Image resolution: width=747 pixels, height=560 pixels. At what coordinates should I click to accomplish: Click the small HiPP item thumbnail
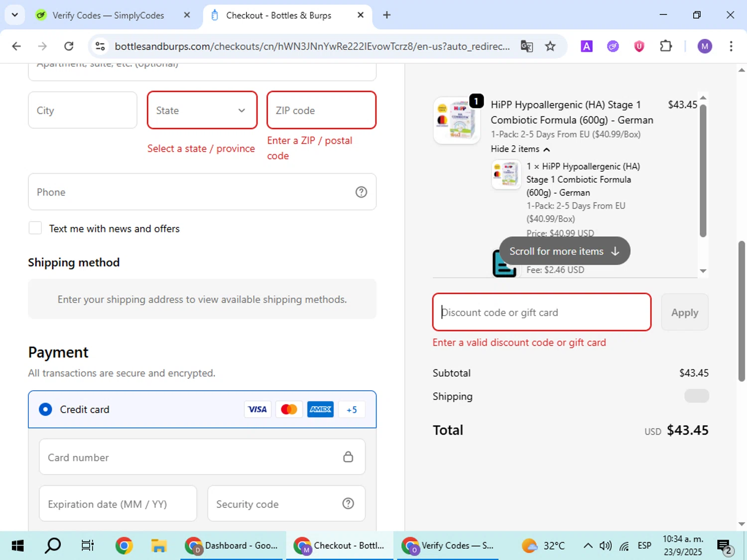(x=506, y=175)
